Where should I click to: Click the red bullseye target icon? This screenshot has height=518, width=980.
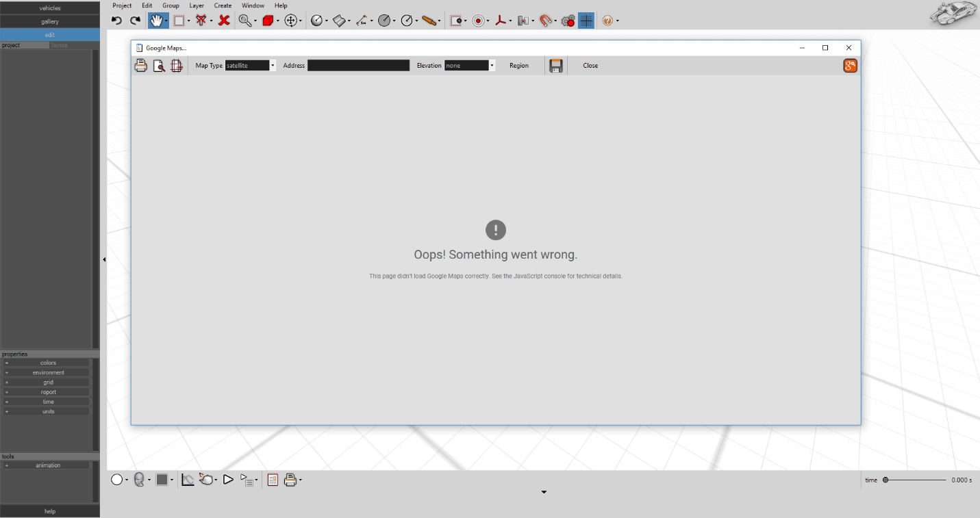[479, 21]
